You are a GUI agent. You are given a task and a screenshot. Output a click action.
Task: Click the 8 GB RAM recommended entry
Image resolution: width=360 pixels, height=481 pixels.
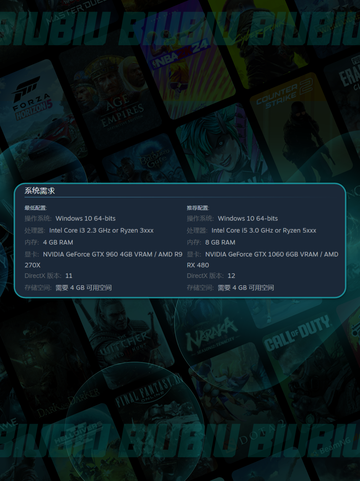tap(220, 242)
